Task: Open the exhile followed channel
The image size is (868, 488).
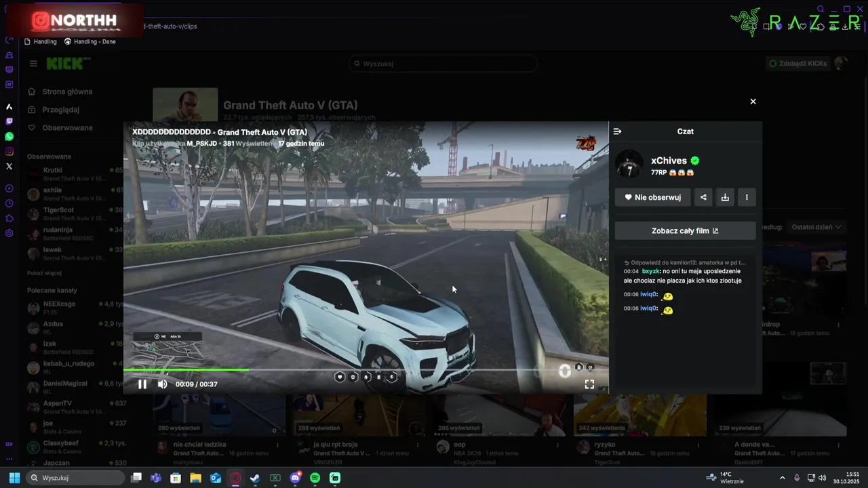Action: [75, 194]
